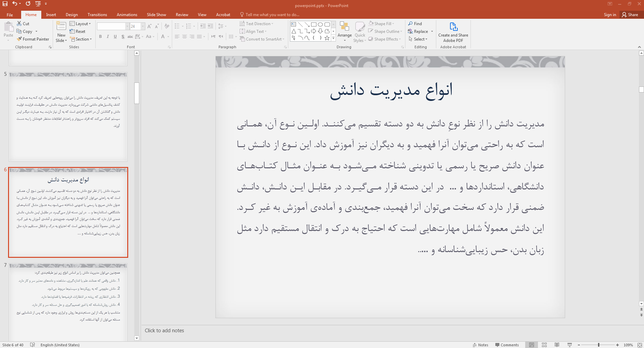Viewport: 644px width, 348px height.
Task: Switch to the Slide Show tab
Action: 156,15
